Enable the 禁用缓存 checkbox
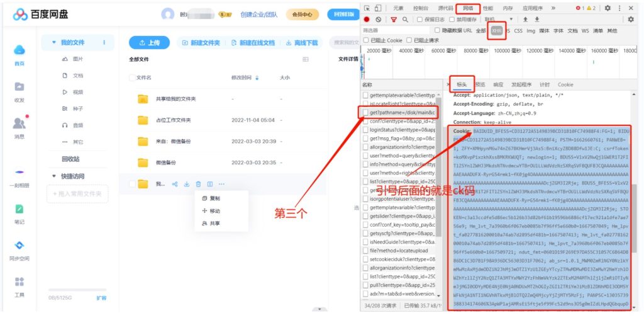 pos(452,20)
